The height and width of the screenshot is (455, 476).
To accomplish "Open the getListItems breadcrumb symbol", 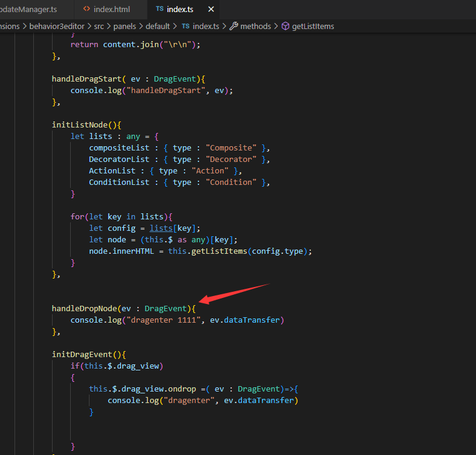I will 313,27.
